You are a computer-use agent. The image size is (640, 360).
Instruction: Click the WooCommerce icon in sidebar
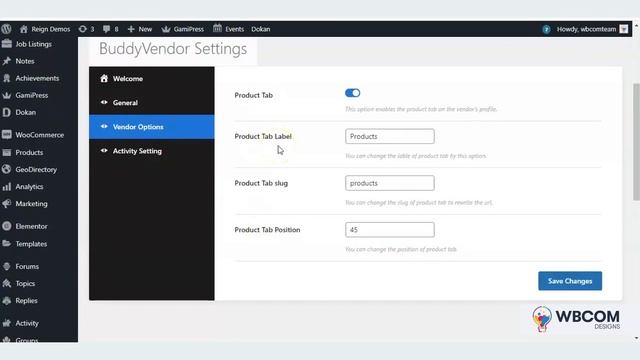(7, 135)
